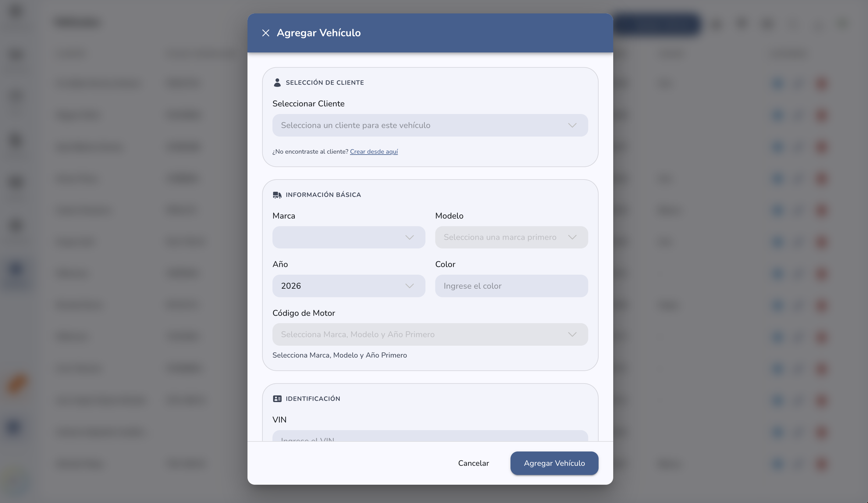
Task: Click the Cancelar button
Action: [x=473, y=463]
